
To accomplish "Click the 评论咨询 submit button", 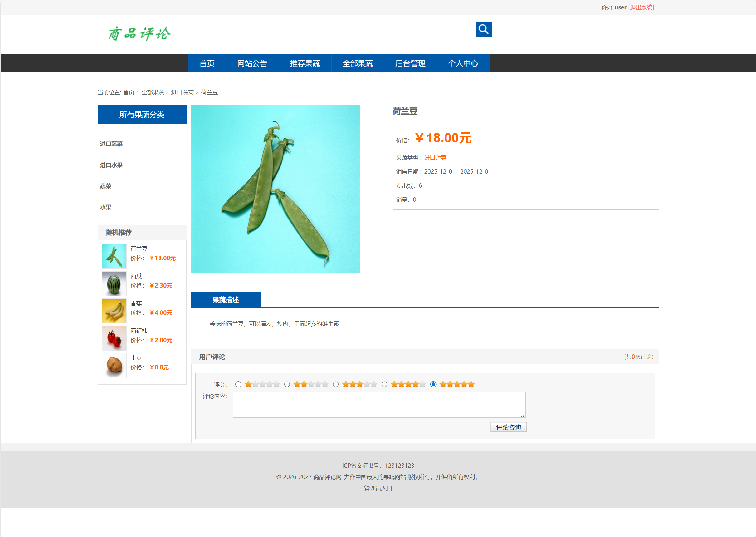I will point(508,427).
